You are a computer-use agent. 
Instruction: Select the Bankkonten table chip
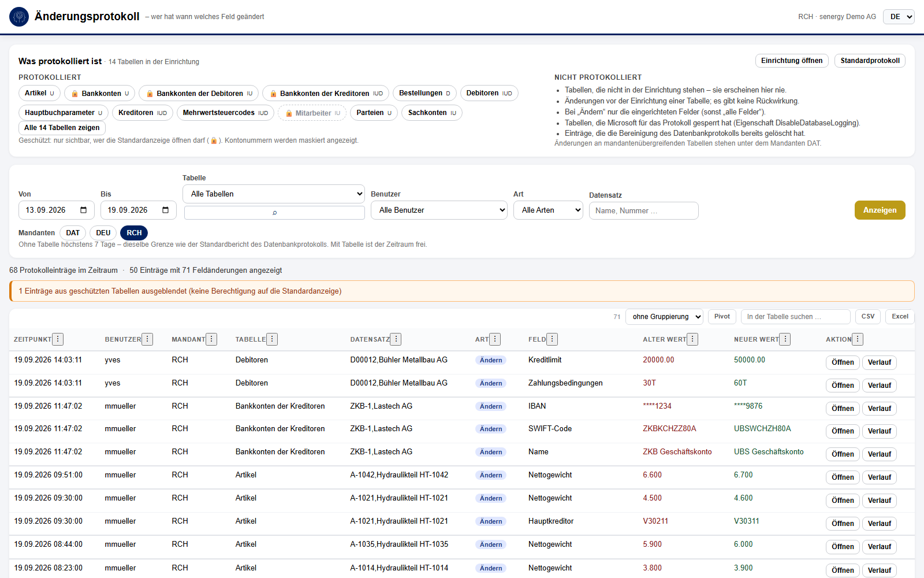click(99, 93)
